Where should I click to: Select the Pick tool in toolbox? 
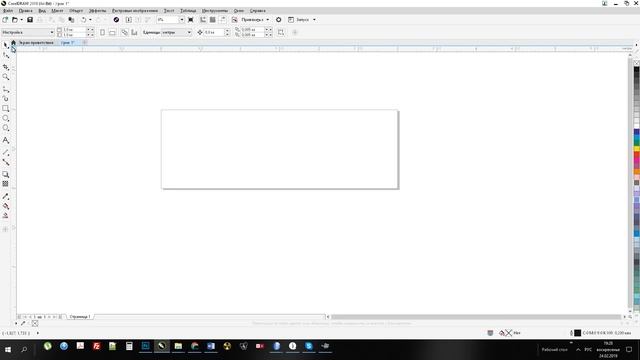[x=6, y=45]
